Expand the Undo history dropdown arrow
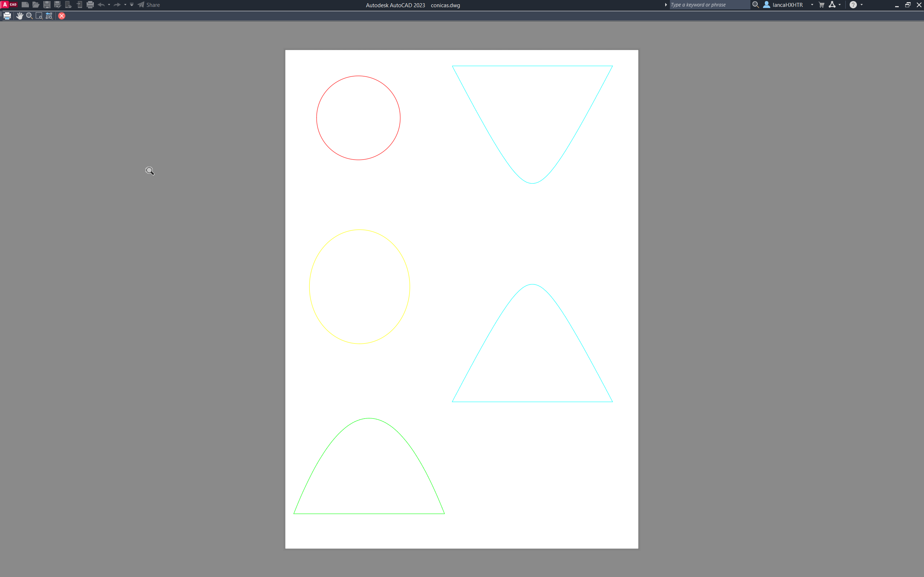Screen dimensions: 924x577 (109, 5)
